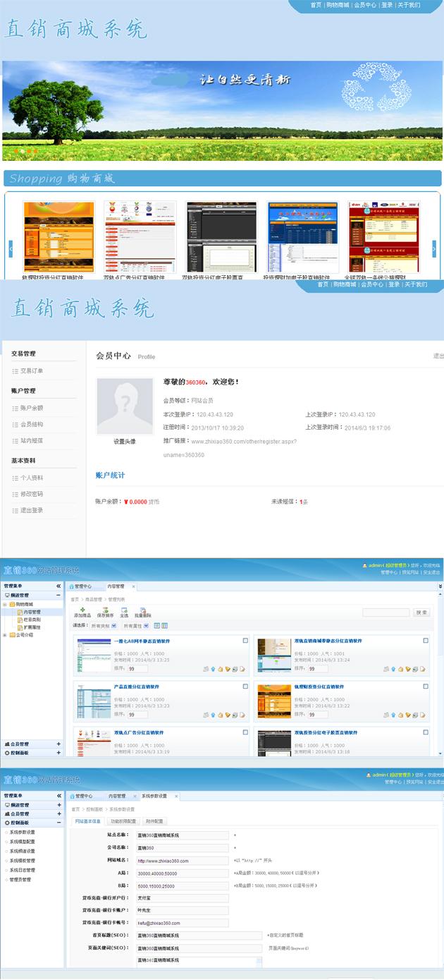
Task: Open the 网站基本信息 sub-tab
Action: tap(88, 821)
